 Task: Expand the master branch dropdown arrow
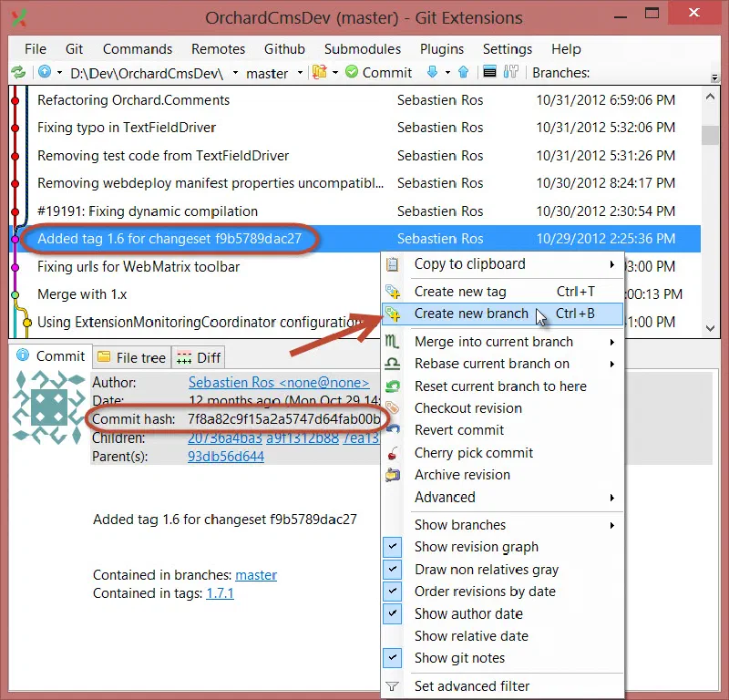click(300, 73)
